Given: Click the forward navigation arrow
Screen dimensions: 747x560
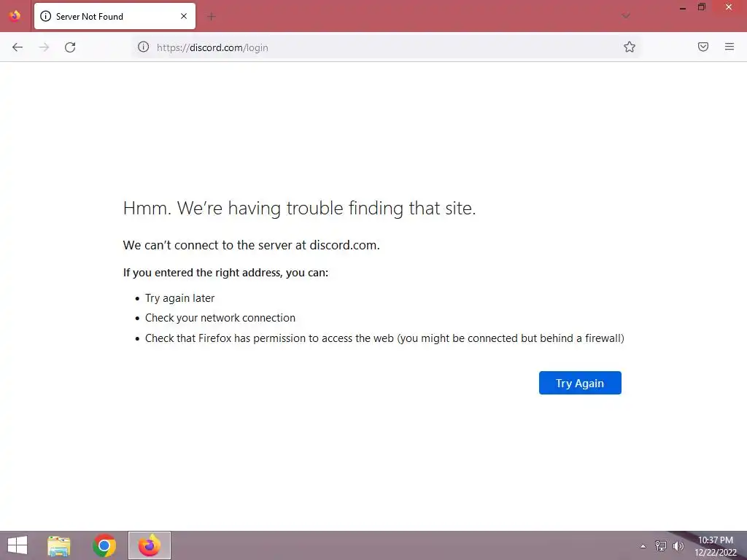Looking at the screenshot, I should (44, 47).
